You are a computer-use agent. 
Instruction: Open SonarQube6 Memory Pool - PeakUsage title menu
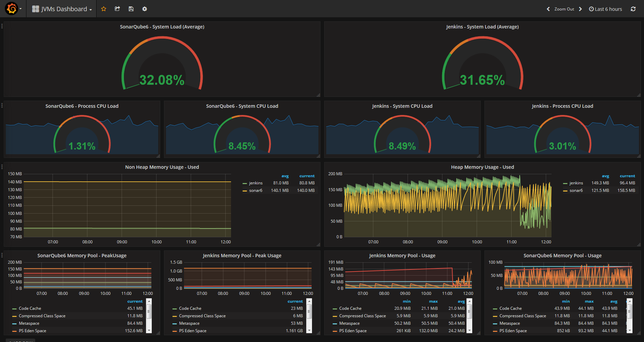click(x=82, y=256)
